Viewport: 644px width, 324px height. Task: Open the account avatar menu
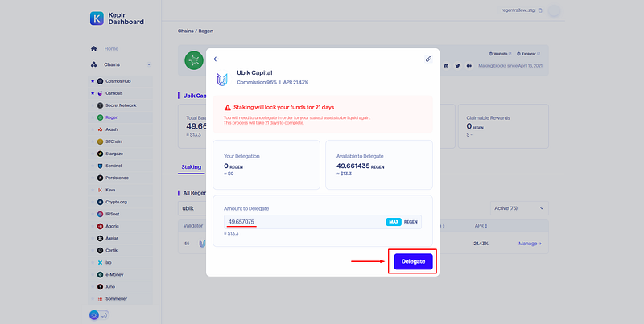tap(554, 10)
